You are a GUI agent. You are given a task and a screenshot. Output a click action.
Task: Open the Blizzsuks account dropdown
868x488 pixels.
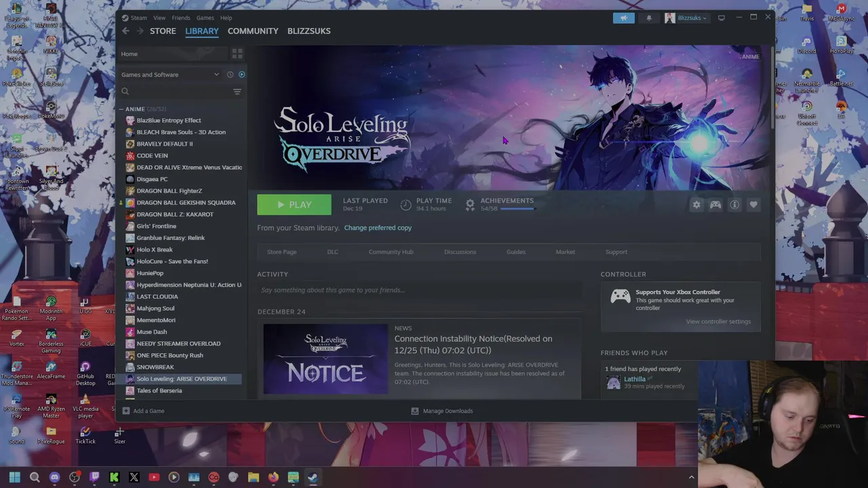(x=686, y=18)
